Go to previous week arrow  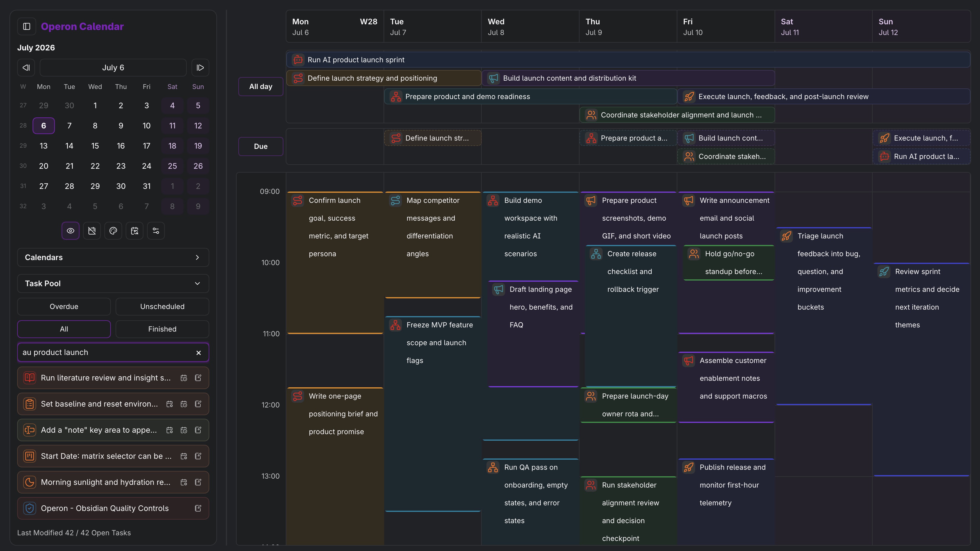click(26, 68)
